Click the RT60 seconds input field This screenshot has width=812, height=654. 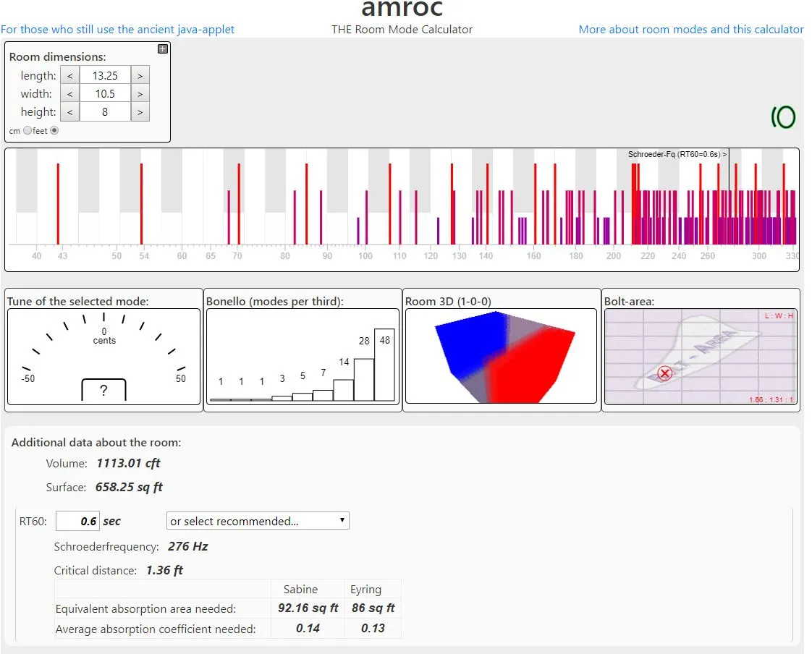point(77,521)
